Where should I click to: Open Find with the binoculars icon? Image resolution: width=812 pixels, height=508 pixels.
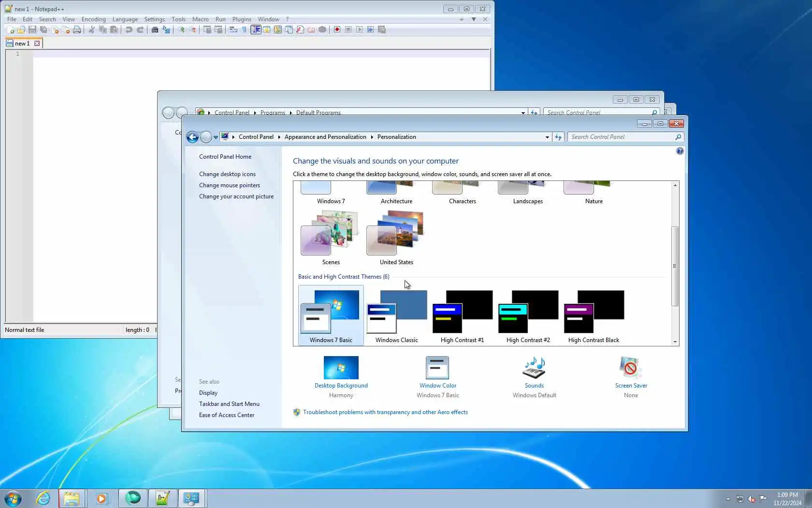point(155,30)
